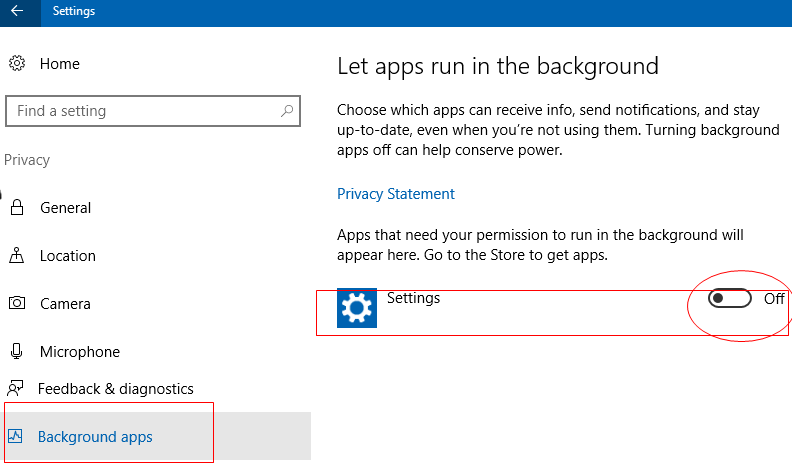Click the search magnifier icon
802x475 pixels.
[x=287, y=110]
